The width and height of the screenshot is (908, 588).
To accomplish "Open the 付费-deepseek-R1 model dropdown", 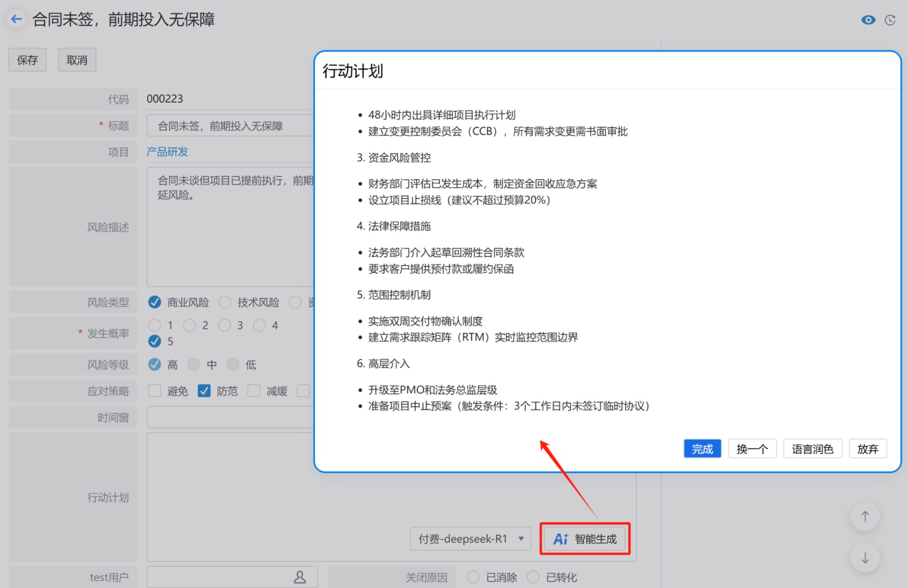I will tap(470, 539).
